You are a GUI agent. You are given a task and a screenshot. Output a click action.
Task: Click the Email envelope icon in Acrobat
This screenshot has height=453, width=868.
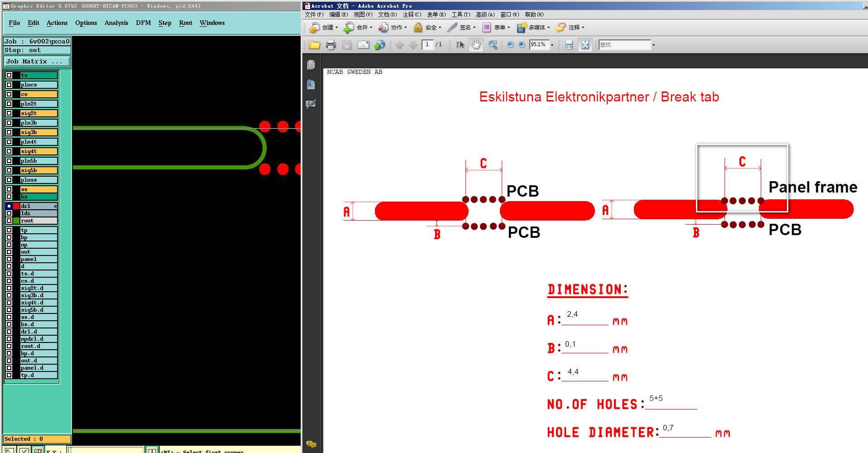point(363,45)
